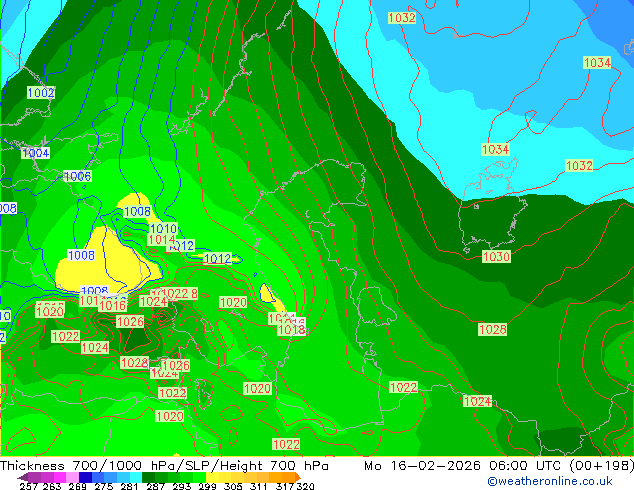634x490 pixels.
Task: Select the 'Thickness 700/1000 hPa/SLP/Height 700 hPa' title
Action: (x=164, y=466)
